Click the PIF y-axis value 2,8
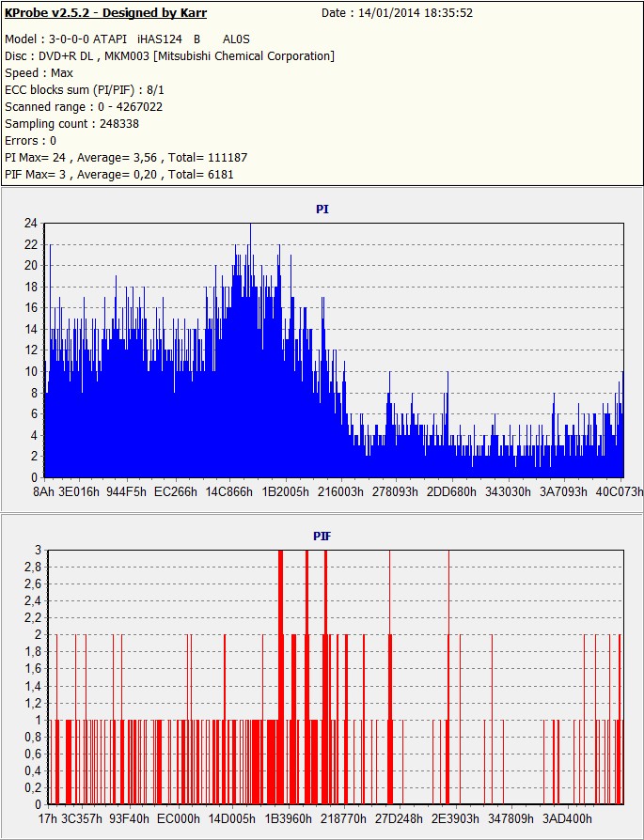 (33, 567)
